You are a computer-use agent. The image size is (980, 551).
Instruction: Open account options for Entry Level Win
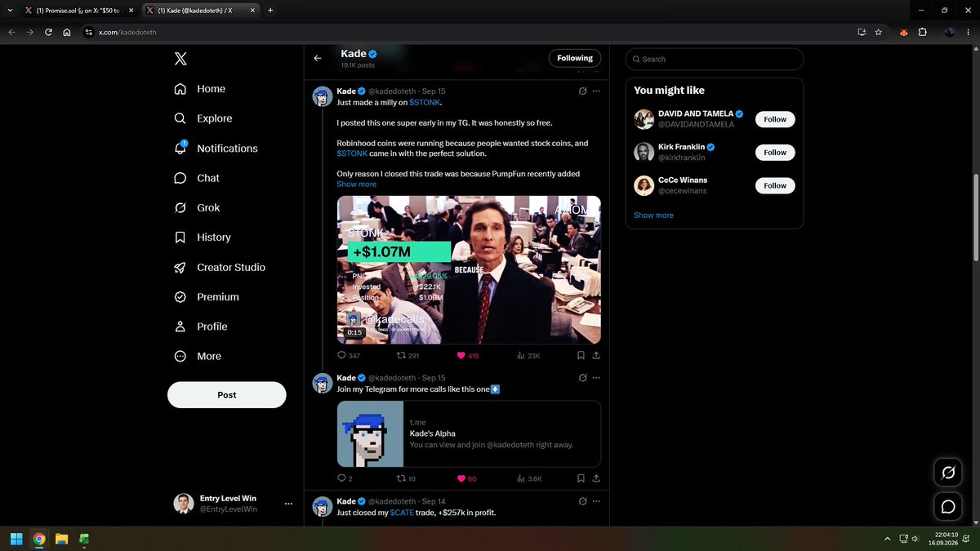tap(287, 504)
